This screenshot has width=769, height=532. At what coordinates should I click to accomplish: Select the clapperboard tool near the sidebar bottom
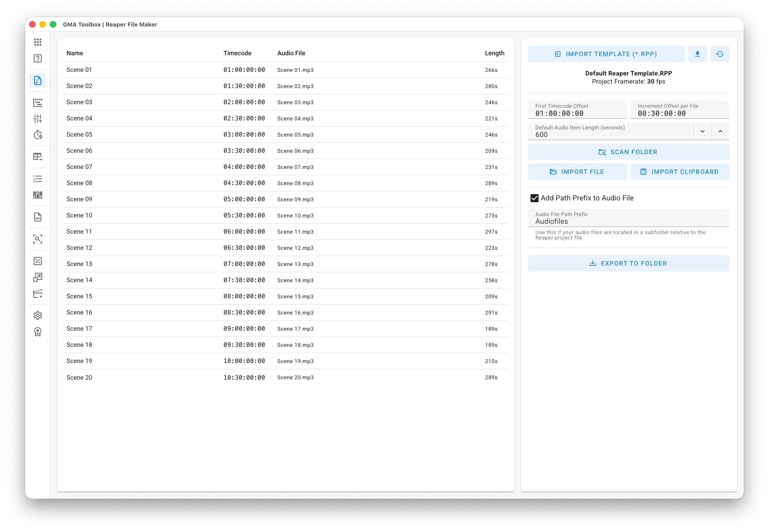[38, 293]
